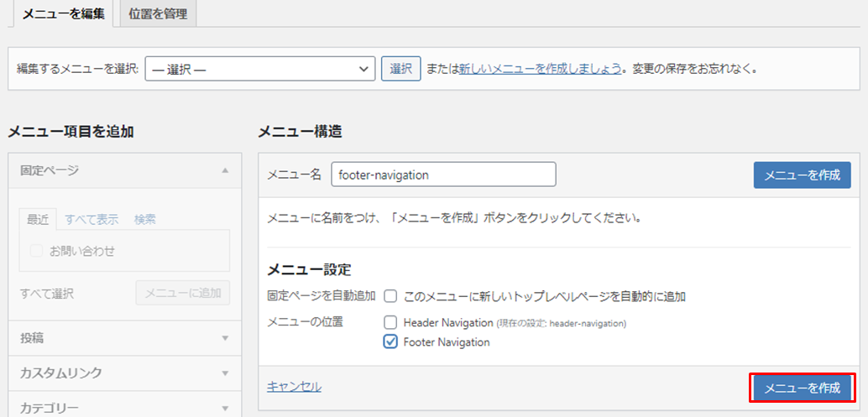This screenshot has height=417, width=868.
Task: Follow the 新しいメニューを作成しましょう link
Action: 540,70
